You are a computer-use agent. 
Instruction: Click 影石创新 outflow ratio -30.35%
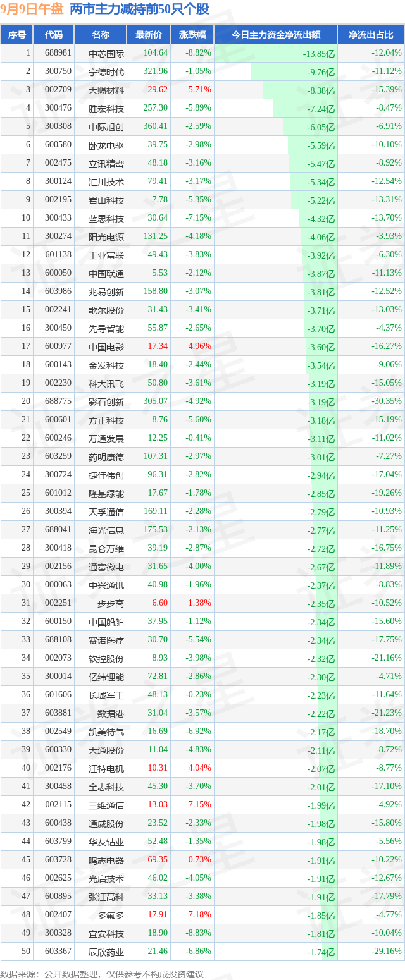pos(387,401)
